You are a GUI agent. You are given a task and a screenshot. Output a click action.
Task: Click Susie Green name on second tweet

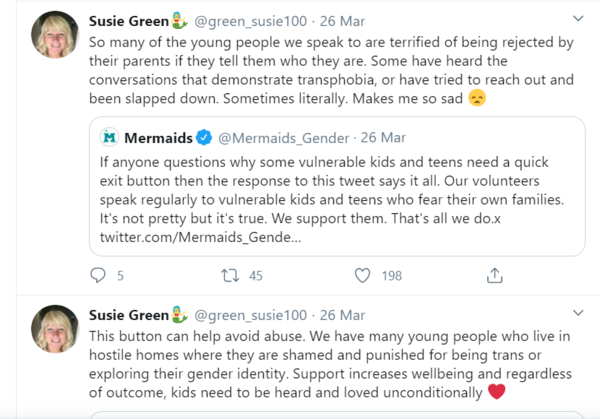tap(132, 315)
